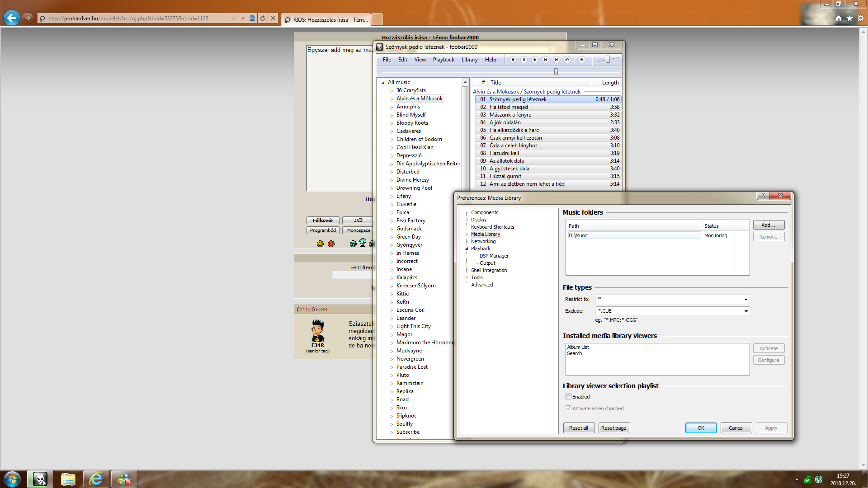This screenshot has height=488, width=868.
Task: Select Output preferences page
Action: click(487, 263)
